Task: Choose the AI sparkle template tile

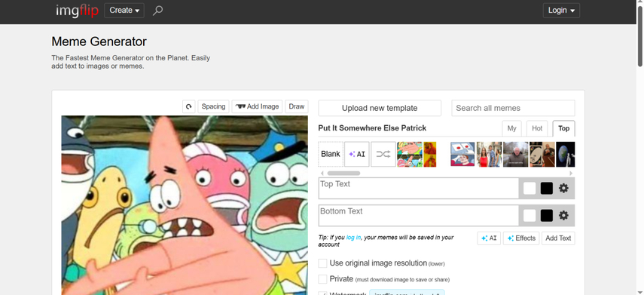Action: [x=357, y=154]
